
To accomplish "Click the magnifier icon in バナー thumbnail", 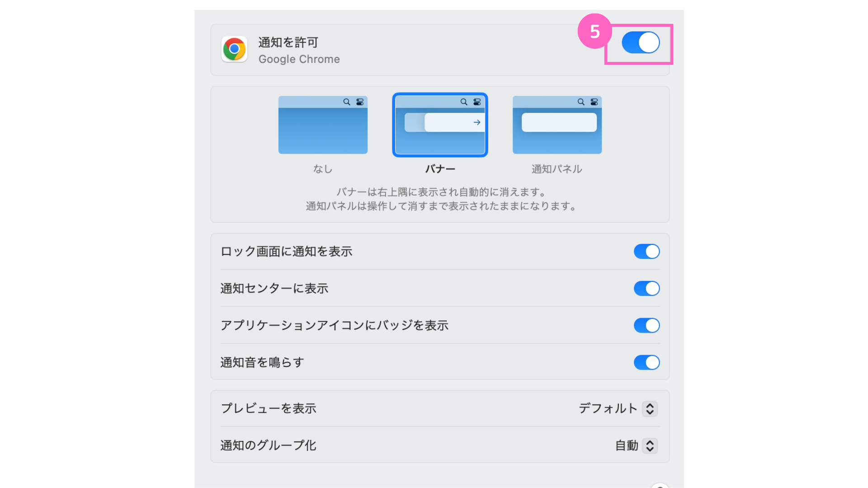I will pyautogui.click(x=464, y=102).
